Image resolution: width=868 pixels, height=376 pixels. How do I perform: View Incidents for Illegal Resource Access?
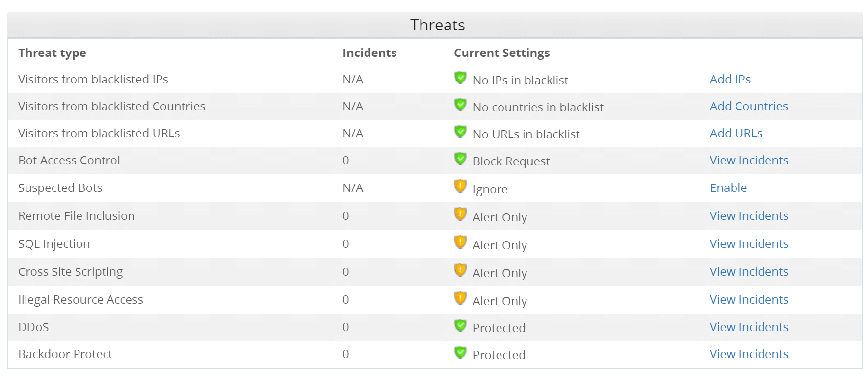749,299
